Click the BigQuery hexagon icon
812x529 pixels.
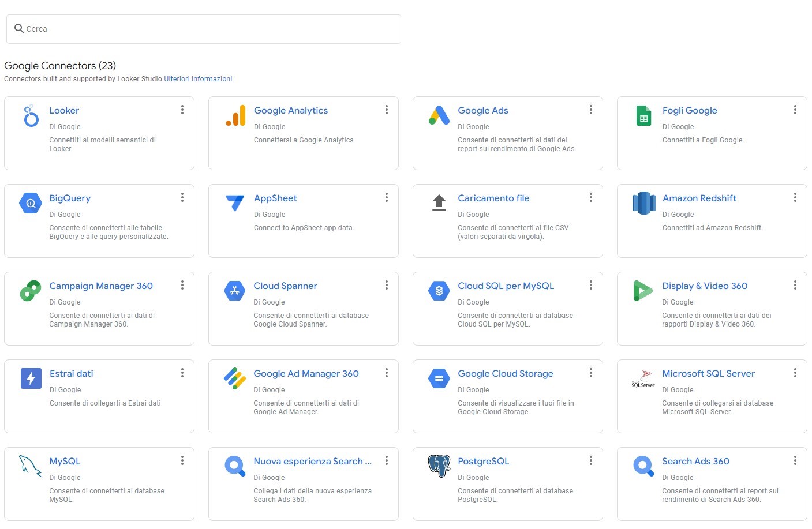31,203
